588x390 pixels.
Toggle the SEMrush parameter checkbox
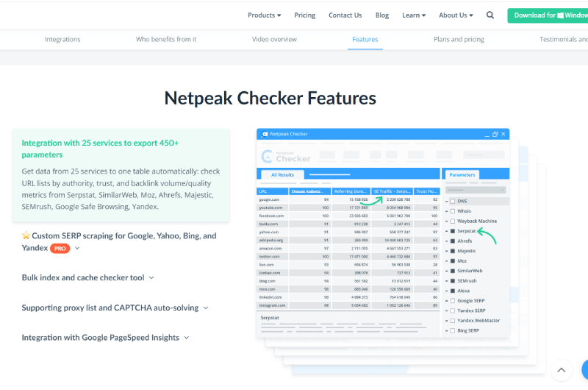click(453, 281)
